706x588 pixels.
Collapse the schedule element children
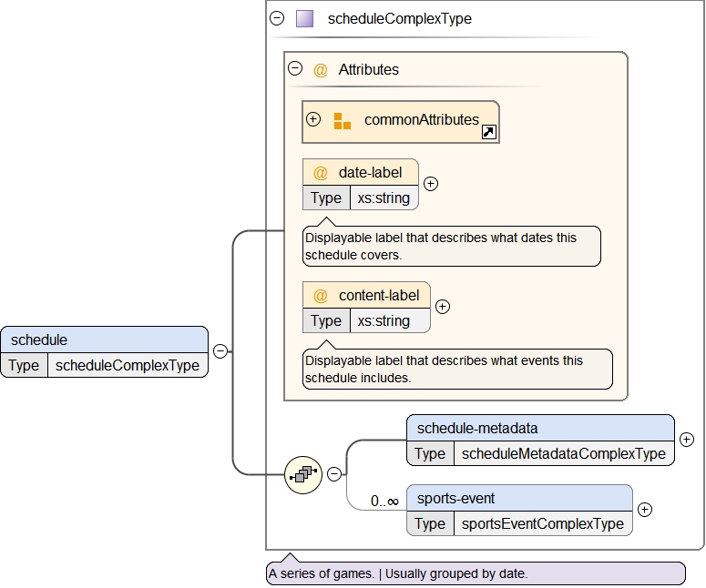220,350
